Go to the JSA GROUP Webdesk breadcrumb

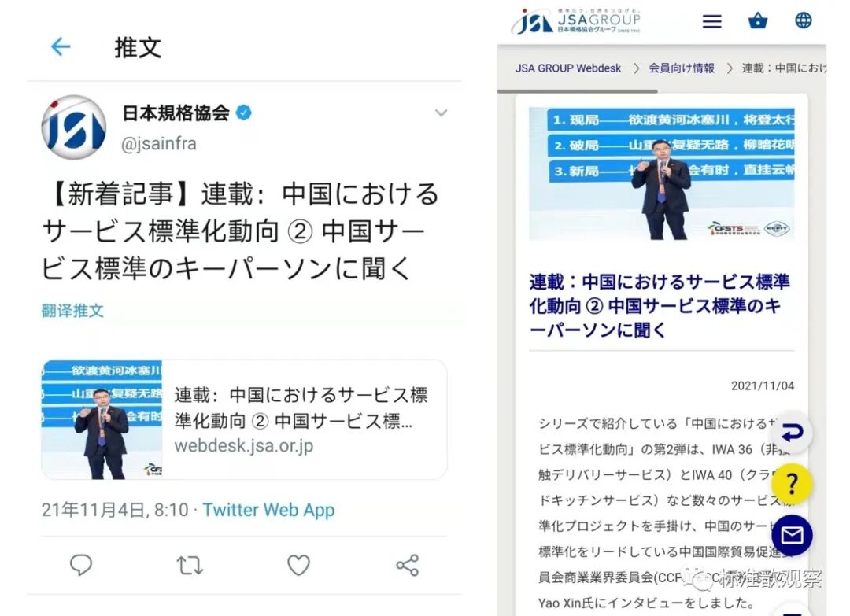point(567,68)
